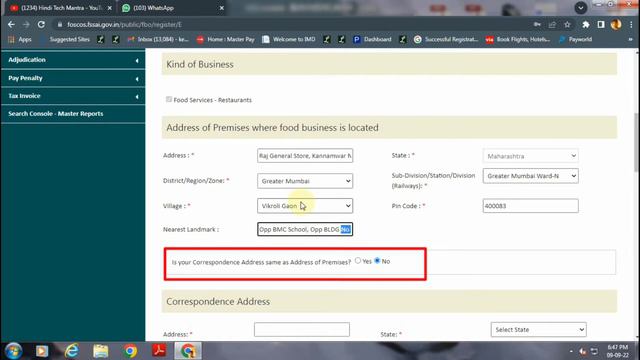Click the Pay Penalty expand arrow
The width and height of the screenshot is (640, 360).
137,79
